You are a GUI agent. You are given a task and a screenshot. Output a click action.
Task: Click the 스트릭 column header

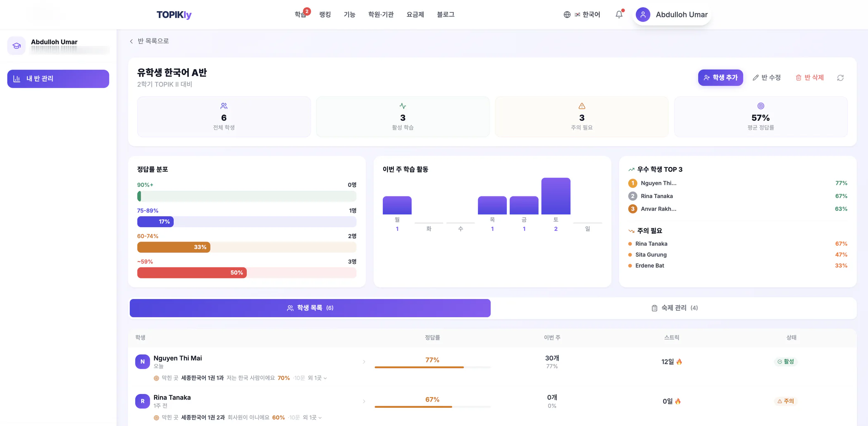click(672, 337)
